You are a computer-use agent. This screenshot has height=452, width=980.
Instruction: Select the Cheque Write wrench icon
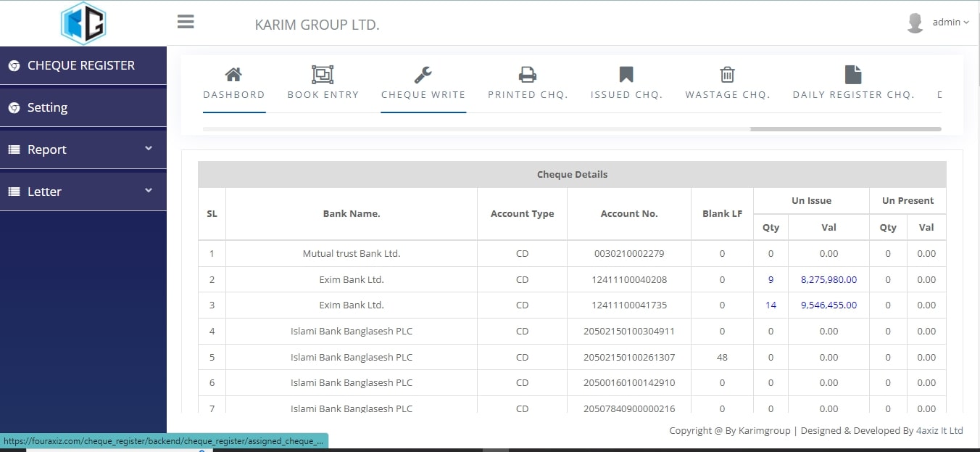tap(423, 75)
